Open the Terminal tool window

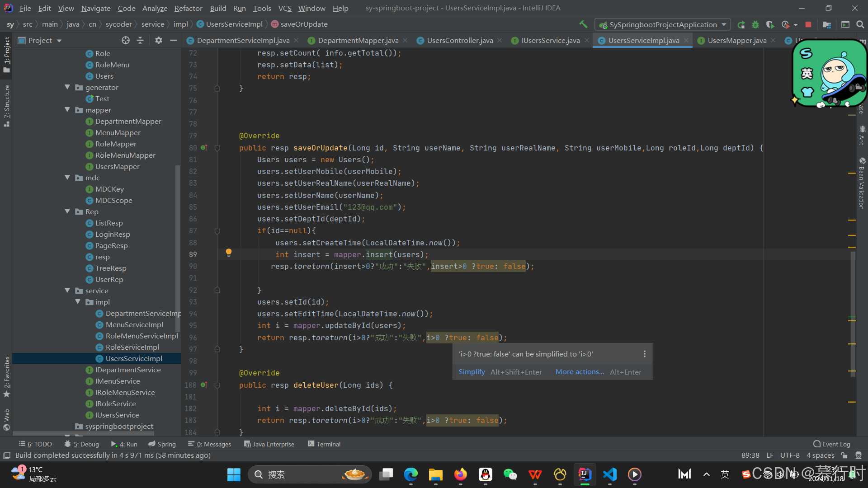pyautogui.click(x=324, y=444)
